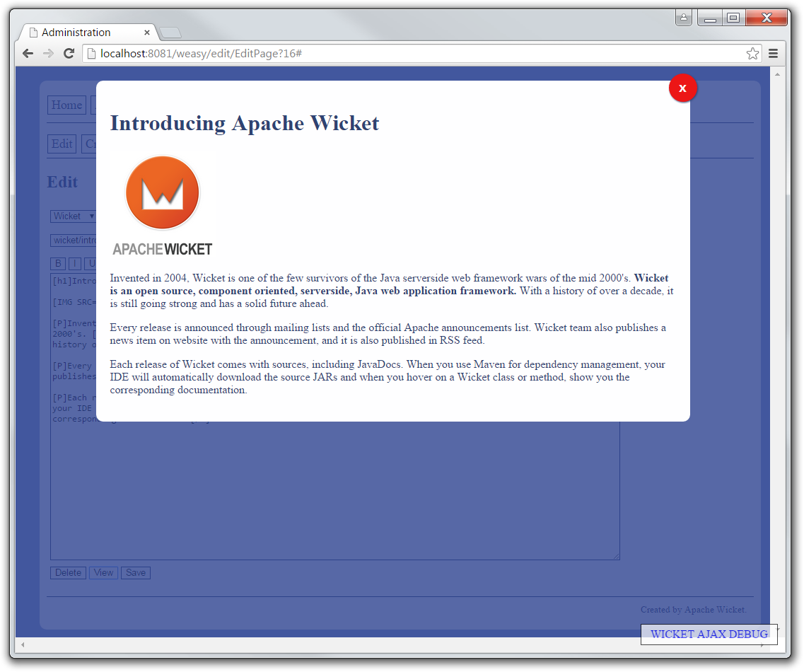Toggle bold B formatting button

(58, 264)
